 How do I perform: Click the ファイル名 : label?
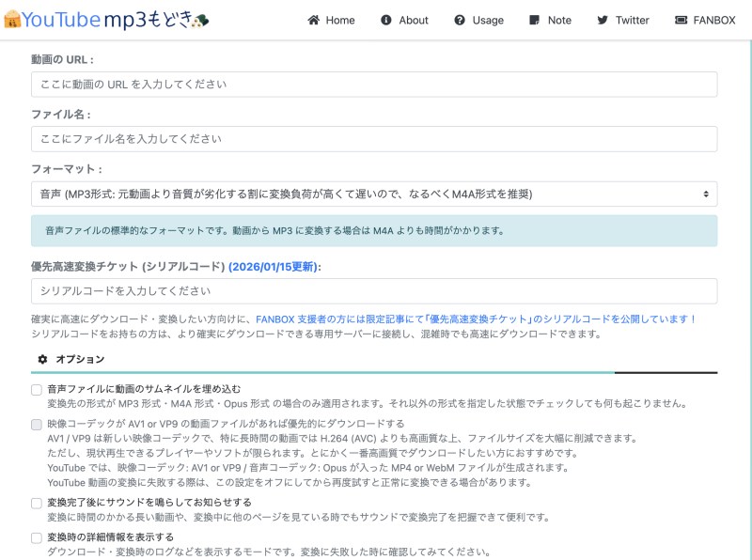pyautogui.click(x=61, y=114)
